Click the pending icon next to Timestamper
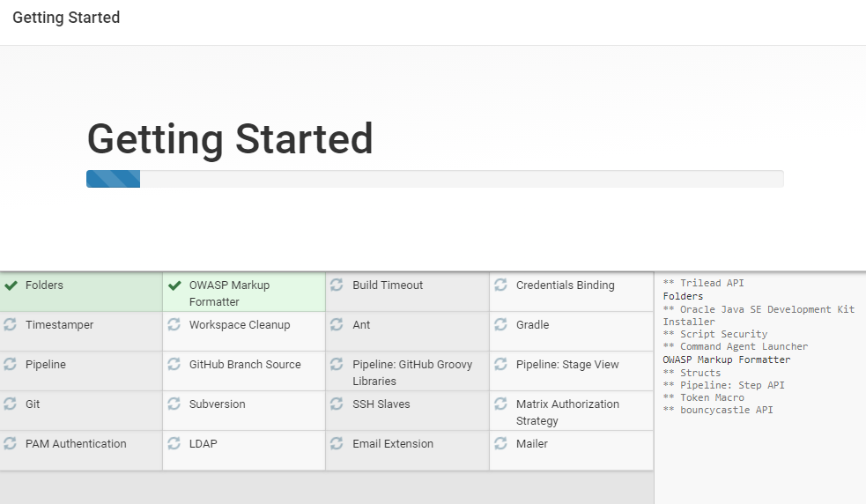The height and width of the screenshot is (504, 866). coord(10,324)
